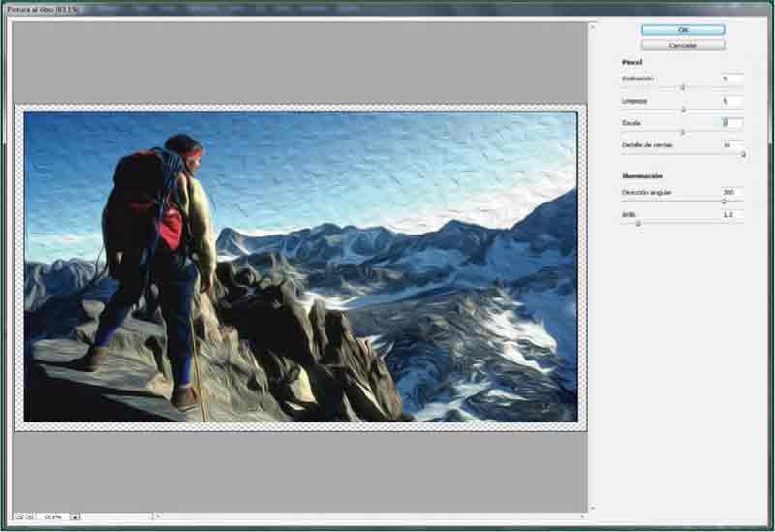The width and height of the screenshot is (775, 532).
Task: Click the Brillo slider handle
Action: click(x=637, y=223)
